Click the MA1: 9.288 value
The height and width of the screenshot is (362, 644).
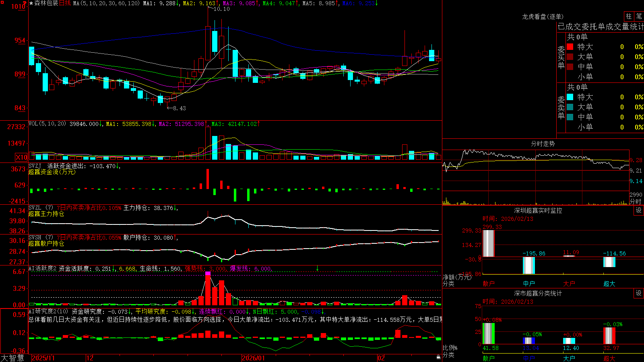(159, 3)
